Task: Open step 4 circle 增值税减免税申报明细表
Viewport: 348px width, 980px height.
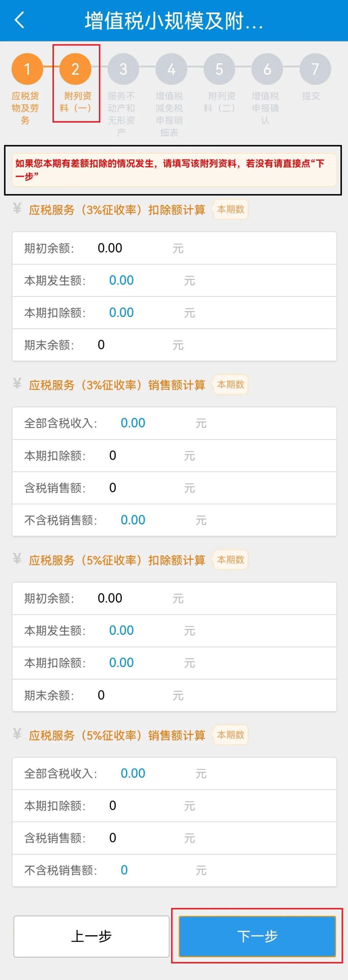Action: pyautogui.click(x=171, y=69)
